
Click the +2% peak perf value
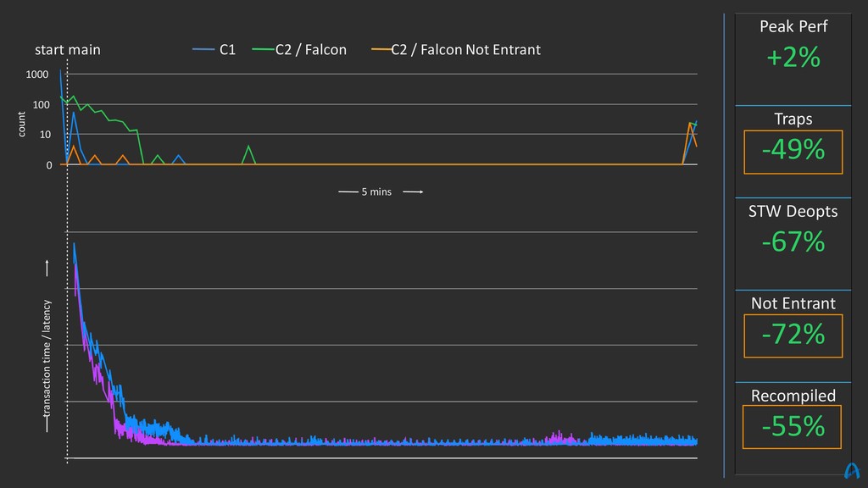pyautogui.click(x=793, y=58)
